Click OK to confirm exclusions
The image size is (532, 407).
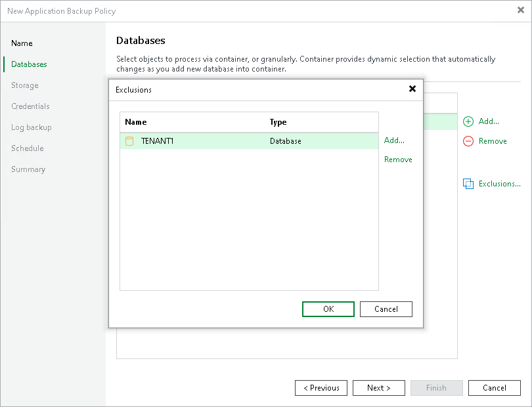pyautogui.click(x=328, y=309)
